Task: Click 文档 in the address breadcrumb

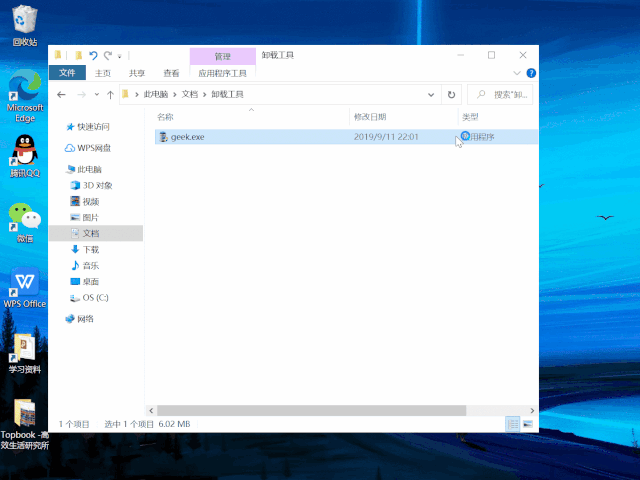Action: 189,94
